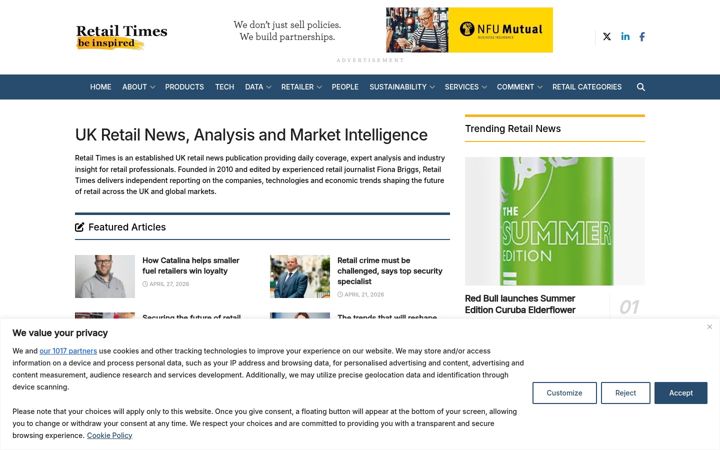Open the RETAIL CATEGORIES menu item
Screen dimensions: 720x450
pos(587,87)
